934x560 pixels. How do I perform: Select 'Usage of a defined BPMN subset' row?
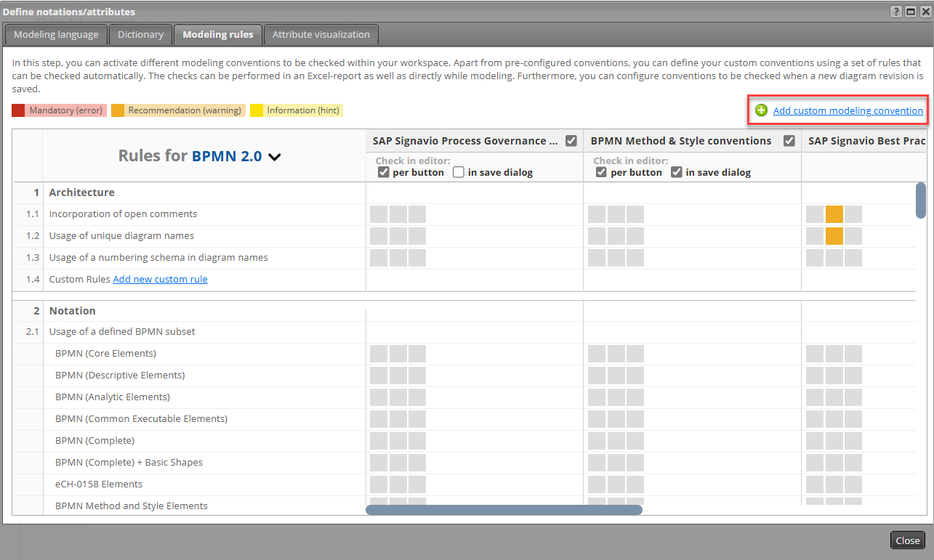pyautogui.click(x=122, y=332)
